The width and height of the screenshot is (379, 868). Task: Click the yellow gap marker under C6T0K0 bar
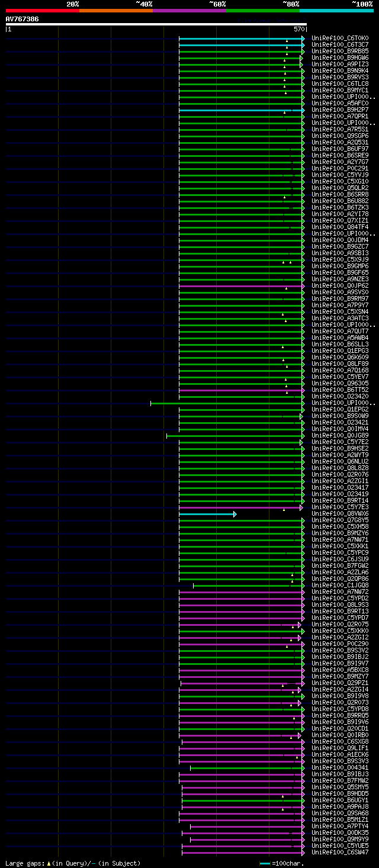(x=287, y=41)
